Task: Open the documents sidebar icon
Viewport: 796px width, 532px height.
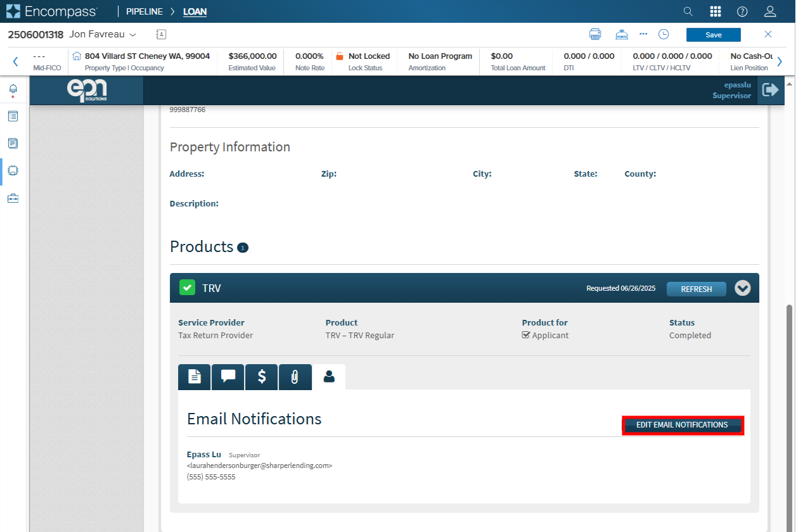Action: [x=13, y=144]
